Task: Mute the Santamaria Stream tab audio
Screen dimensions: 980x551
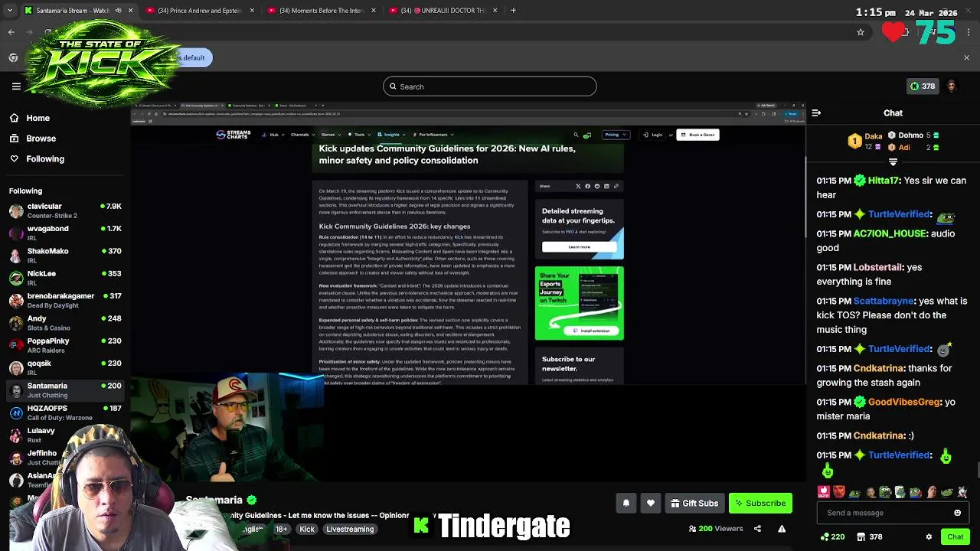Action: [118, 11]
